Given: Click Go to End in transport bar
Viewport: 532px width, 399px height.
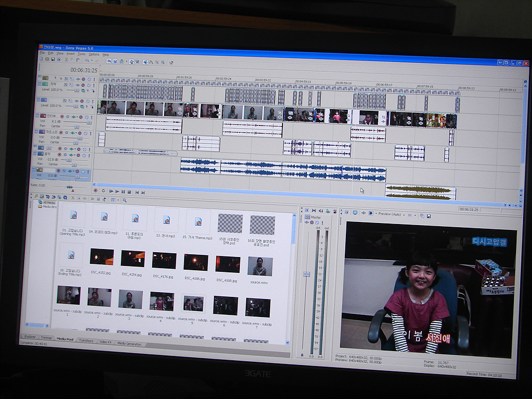Looking at the screenshot, I should (x=143, y=193).
